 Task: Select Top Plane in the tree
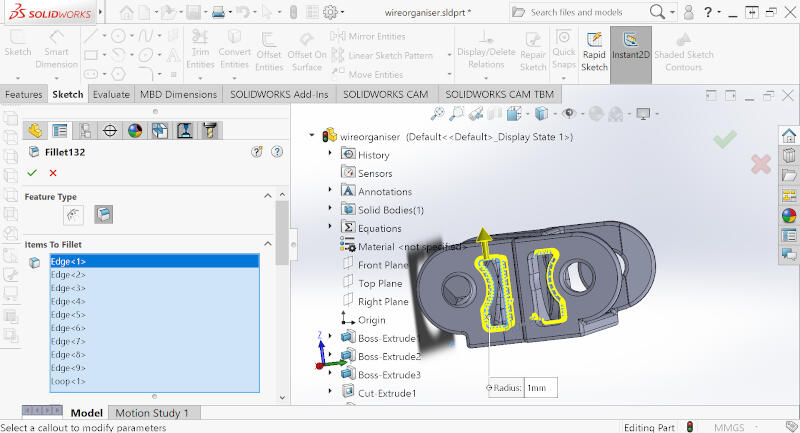[x=380, y=283]
